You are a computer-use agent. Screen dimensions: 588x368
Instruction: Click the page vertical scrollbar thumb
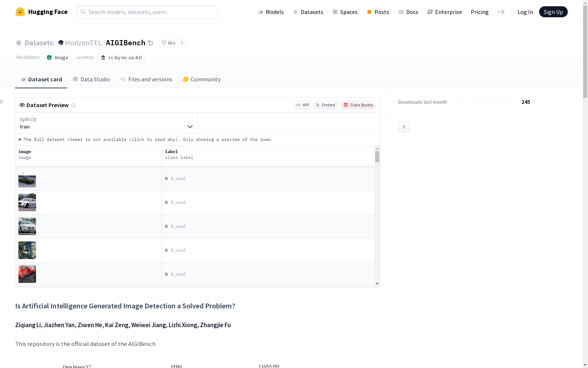pos(585,52)
